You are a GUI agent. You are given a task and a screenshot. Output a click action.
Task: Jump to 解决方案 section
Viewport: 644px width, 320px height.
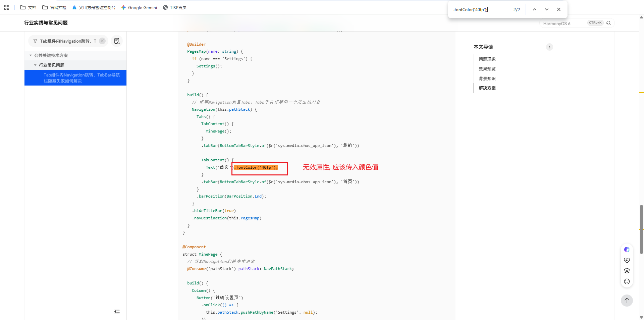pos(487,88)
